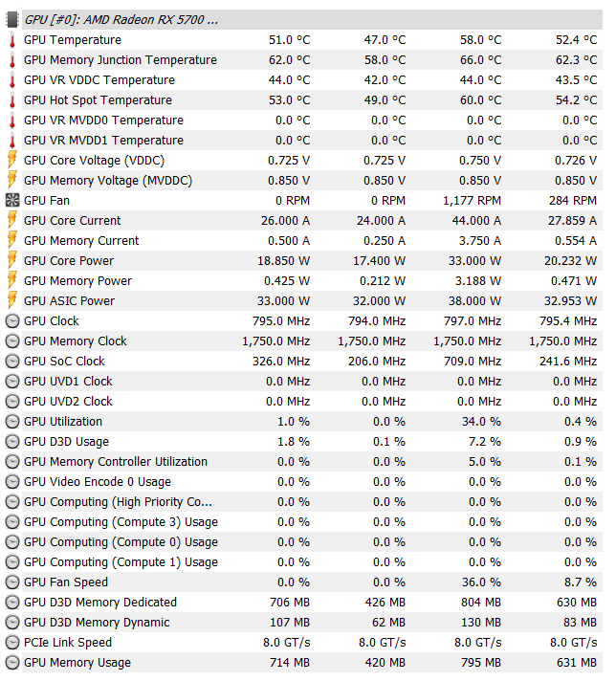Viewport: 616px width, 681px height.
Task: Click thermometer icon beside GPU VR MVDD0 Temperature
Action: pyautogui.click(x=12, y=121)
